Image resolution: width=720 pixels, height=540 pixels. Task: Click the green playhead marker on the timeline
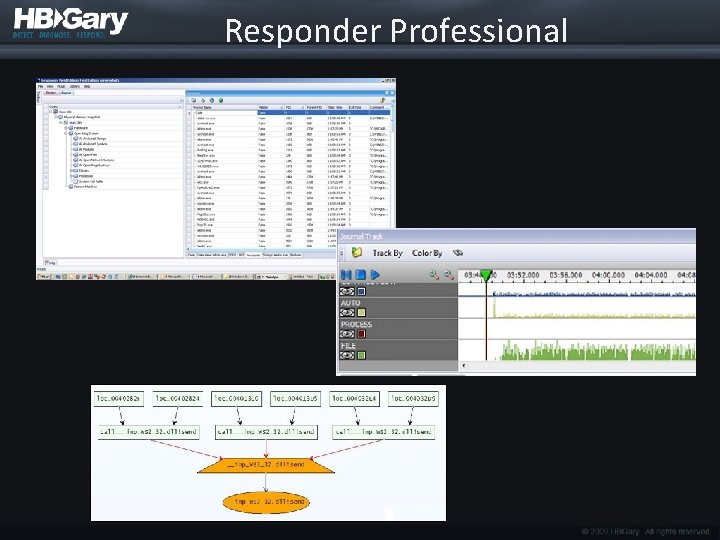point(486,274)
